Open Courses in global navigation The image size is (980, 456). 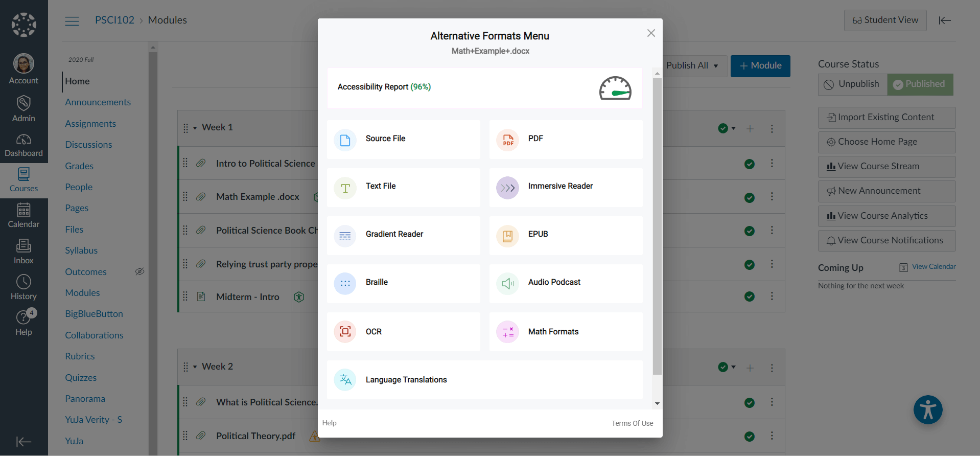[x=24, y=180]
